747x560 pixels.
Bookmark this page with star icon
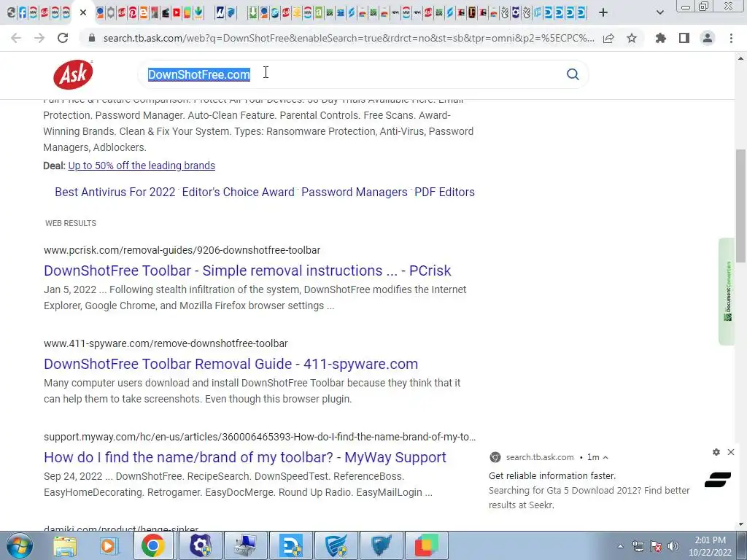pyautogui.click(x=632, y=38)
